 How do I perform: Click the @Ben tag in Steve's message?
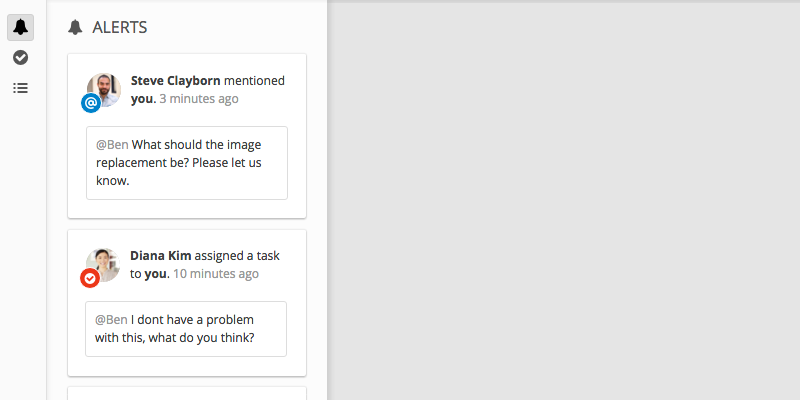pos(112,145)
